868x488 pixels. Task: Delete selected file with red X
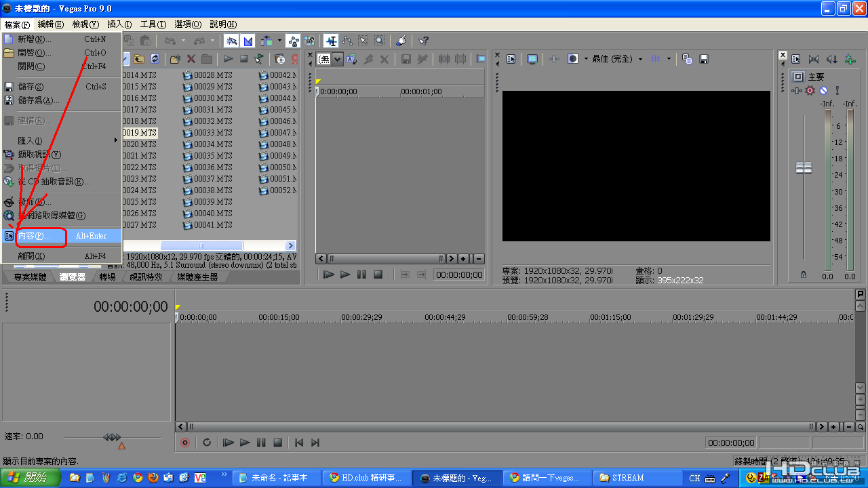(x=191, y=59)
